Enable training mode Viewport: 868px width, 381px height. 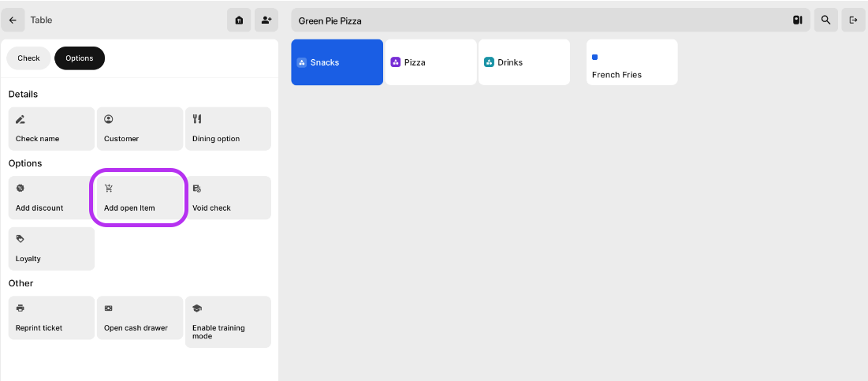point(228,322)
